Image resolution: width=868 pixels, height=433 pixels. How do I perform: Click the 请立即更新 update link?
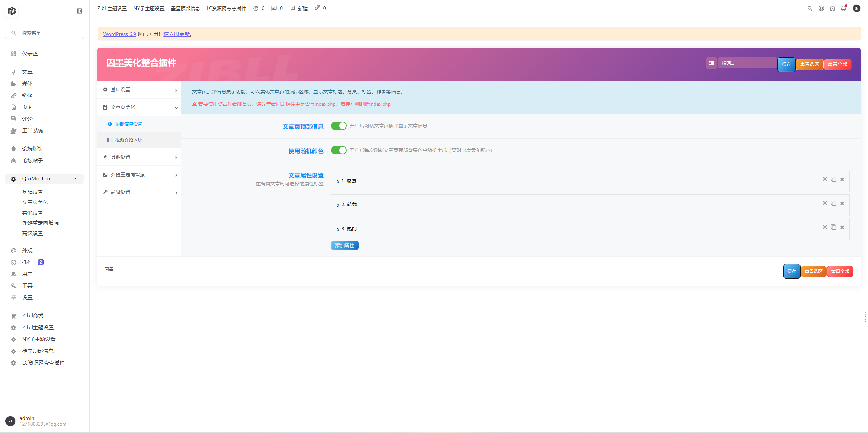click(176, 34)
